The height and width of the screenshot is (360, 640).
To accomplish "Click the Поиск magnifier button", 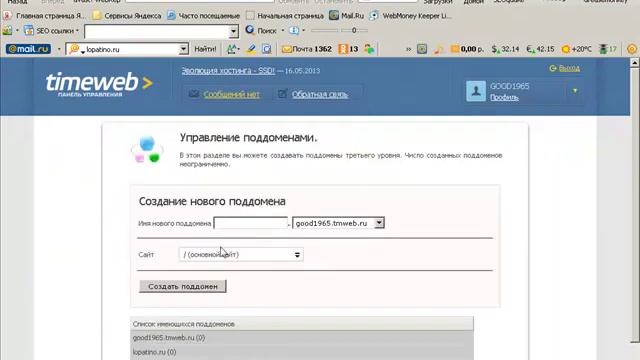I will (261, 31).
